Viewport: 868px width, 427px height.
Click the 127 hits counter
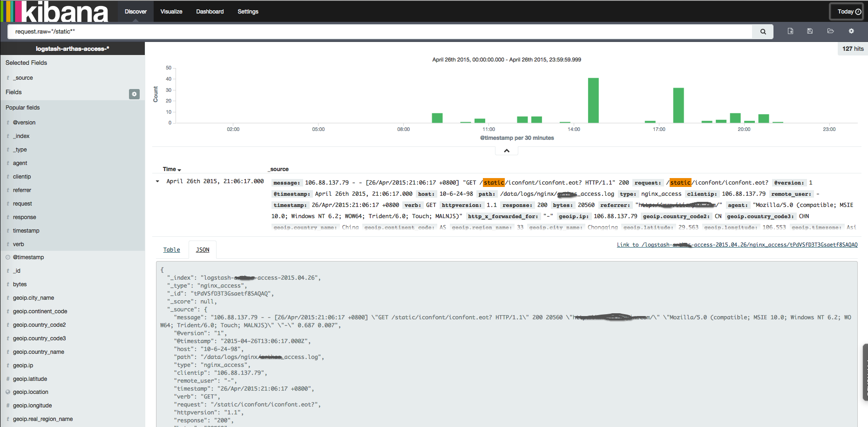pos(853,48)
